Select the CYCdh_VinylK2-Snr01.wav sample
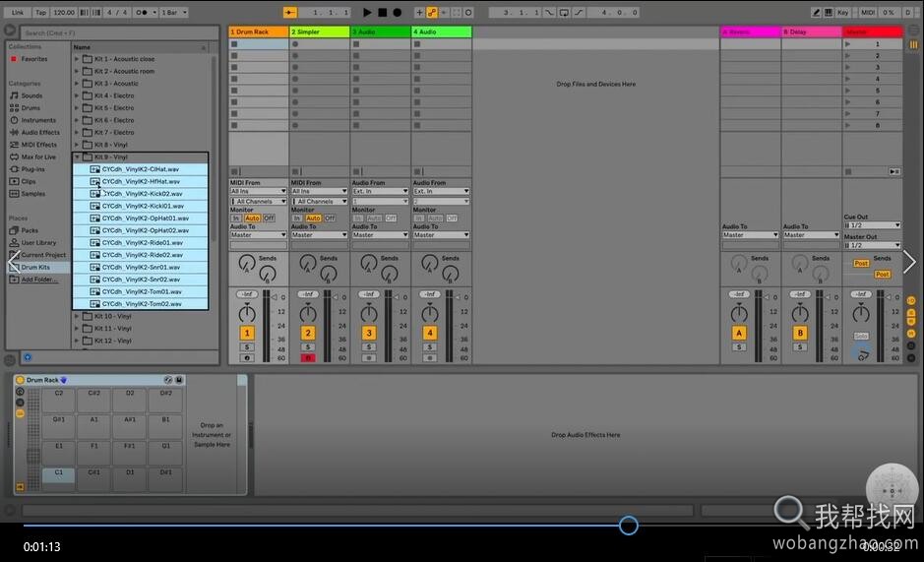This screenshot has height=562, width=924. click(141, 267)
